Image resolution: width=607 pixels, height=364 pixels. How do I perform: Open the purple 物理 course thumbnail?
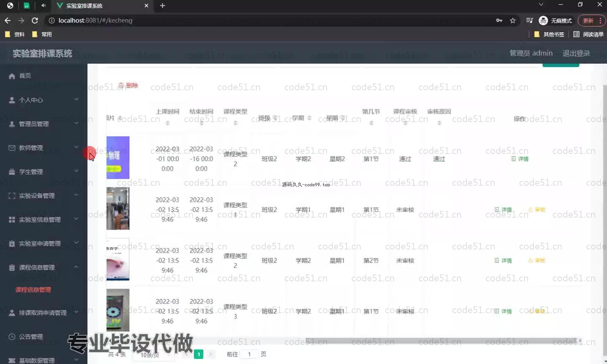118,157
